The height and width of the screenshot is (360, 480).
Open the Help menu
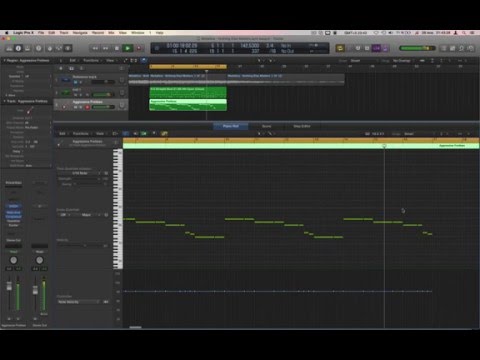coord(160,33)
